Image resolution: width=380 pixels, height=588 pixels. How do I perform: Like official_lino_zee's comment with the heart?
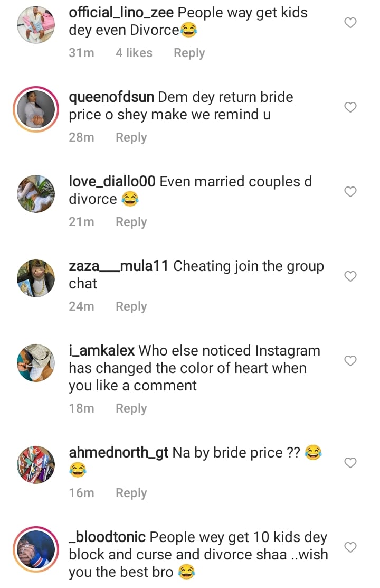tap(350, 23)
